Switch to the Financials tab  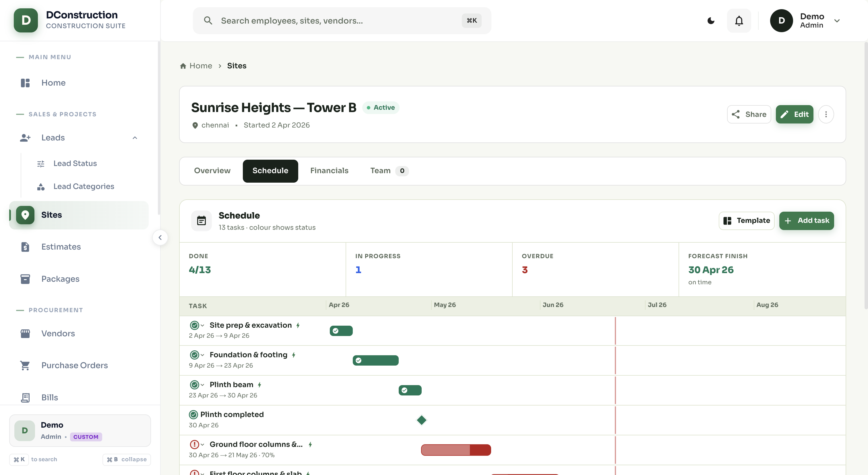pyautogui.click(x=329, y=171)
